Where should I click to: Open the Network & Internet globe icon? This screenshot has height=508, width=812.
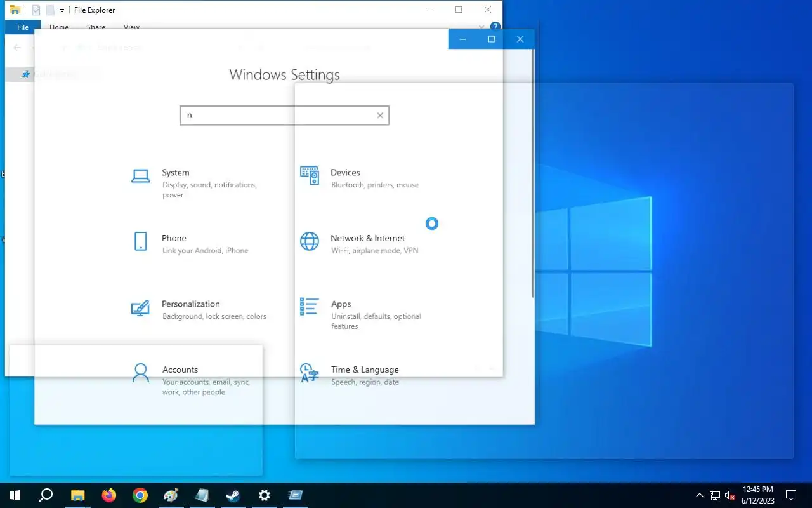click(310, 241)
